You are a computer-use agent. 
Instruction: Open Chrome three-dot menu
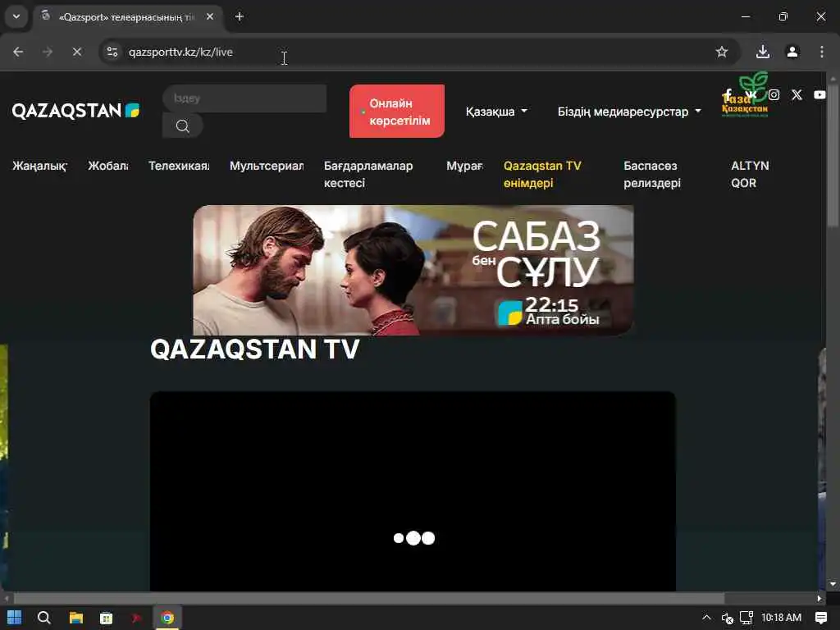[x=822, y=52]
